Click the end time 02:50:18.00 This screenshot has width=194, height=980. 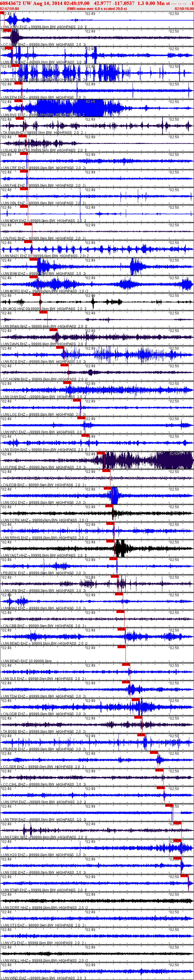coord(184,9)
